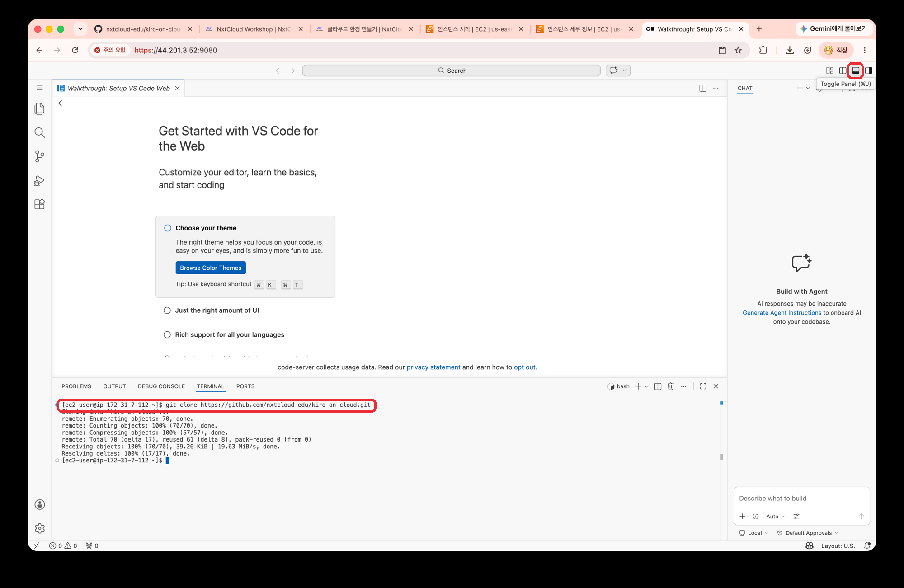
Task: Click the forwarded ports status item
Action: pyautogui.click(x=92, y=546)
